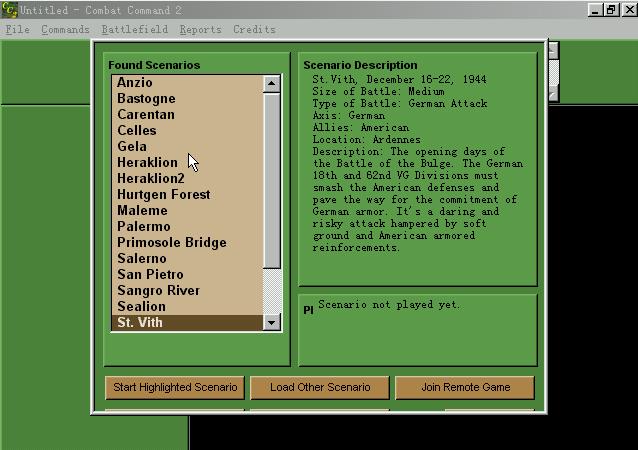
Task: Click the Combat Command 2 title bar icon
Action: tap(9, 10)
